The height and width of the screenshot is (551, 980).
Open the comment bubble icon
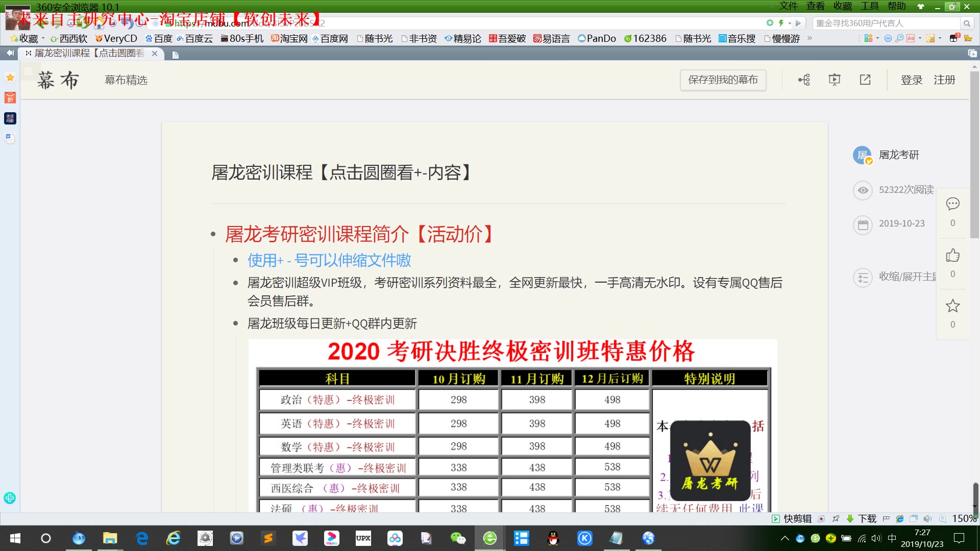pyautogui.click(x=952, y=204)
